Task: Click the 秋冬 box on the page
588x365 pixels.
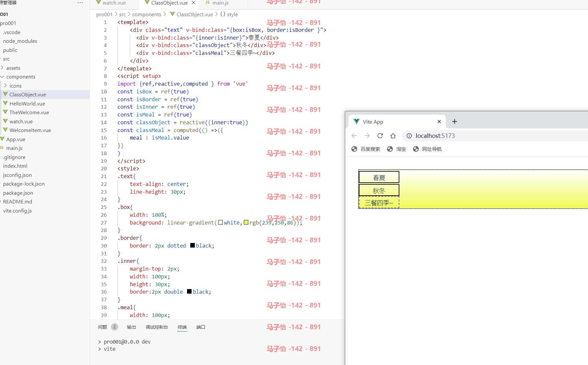Action: [x=379, y=190]
